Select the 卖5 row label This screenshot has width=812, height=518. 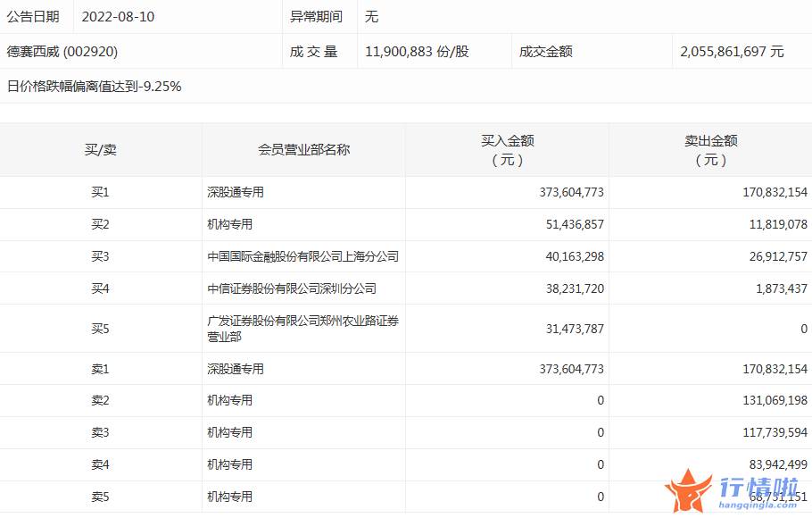101,497
